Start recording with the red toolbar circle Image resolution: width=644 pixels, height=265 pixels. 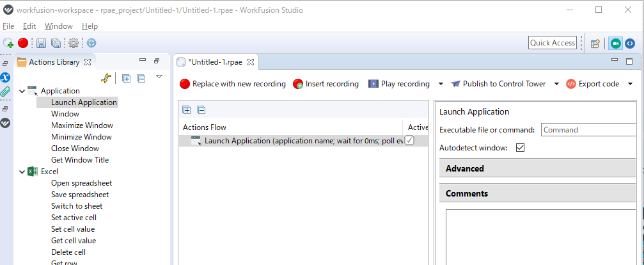(23, 43)
